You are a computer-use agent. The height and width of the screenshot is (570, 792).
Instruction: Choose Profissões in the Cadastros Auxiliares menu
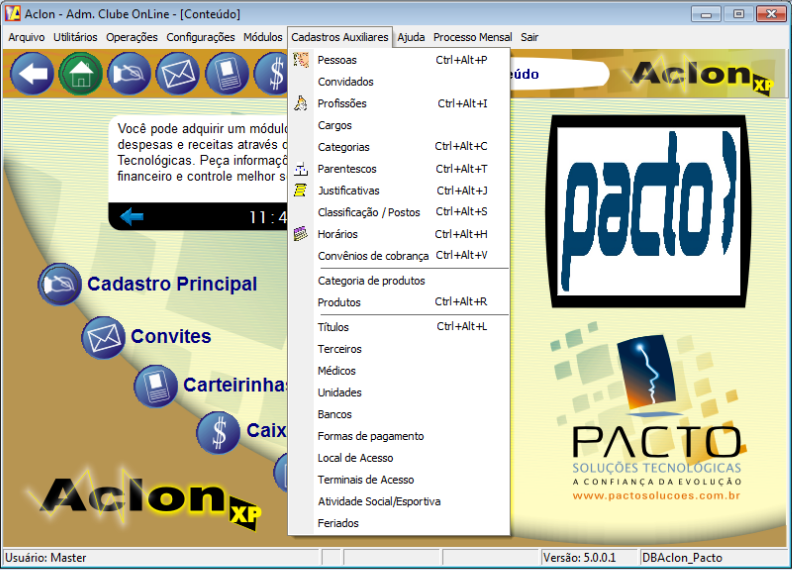342,104
